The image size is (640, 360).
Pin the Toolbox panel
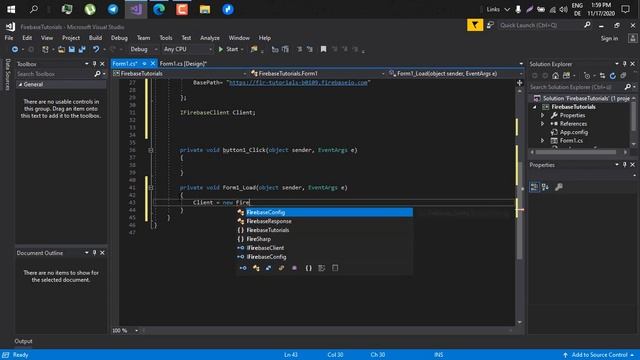[94, 64]
